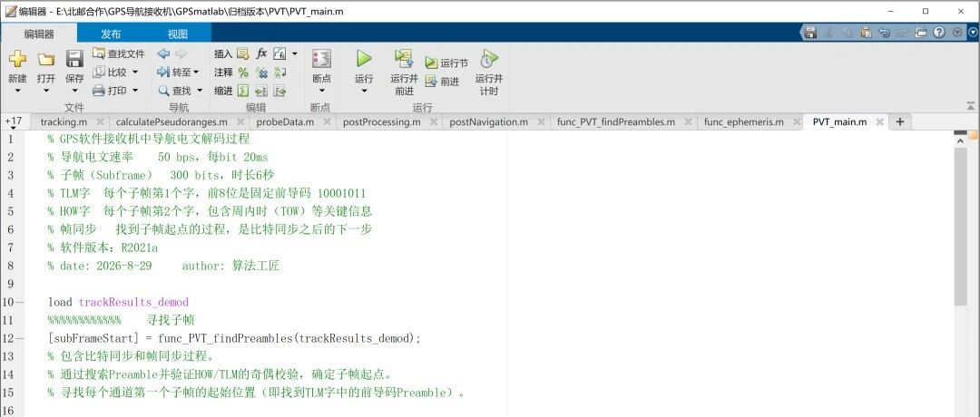Viewport: 980px width, 417px height.
Task: Switch to the 编辑器 ribbon tab
Action: [x=39, y=34]
